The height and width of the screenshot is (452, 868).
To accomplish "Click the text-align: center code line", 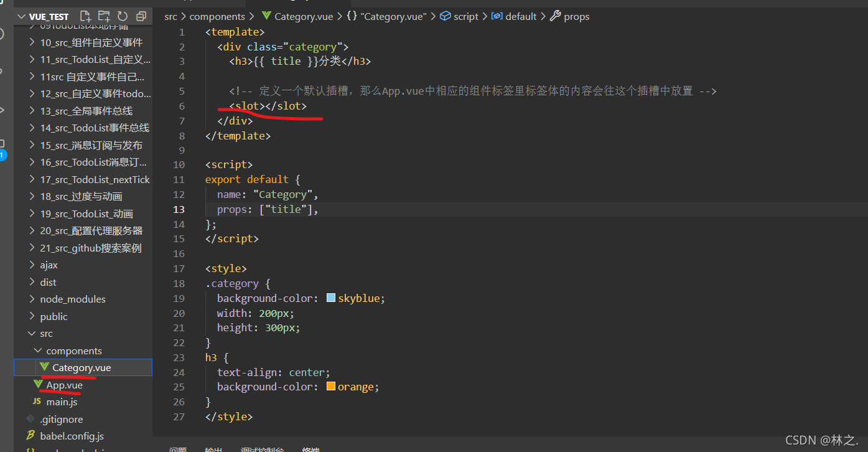I will (274, 372).
